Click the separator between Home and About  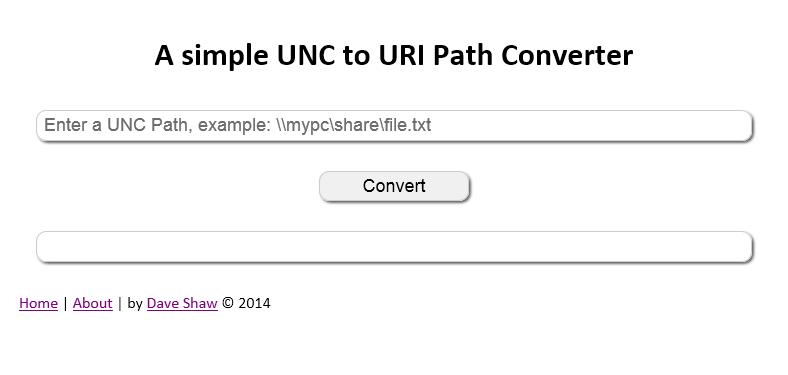click(x=65, y=303)
